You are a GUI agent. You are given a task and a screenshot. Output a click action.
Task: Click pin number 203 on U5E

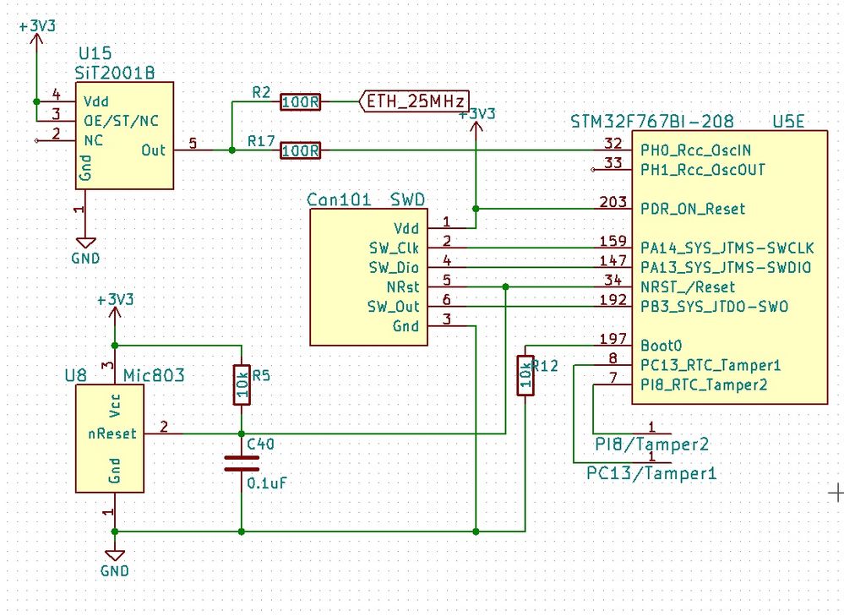coord(613,201)
